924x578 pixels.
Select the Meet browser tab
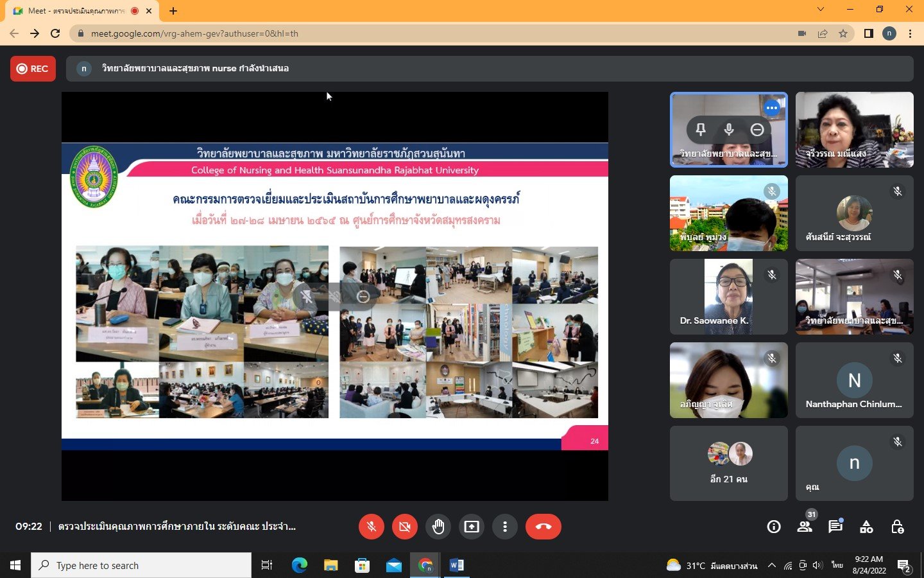77,11
